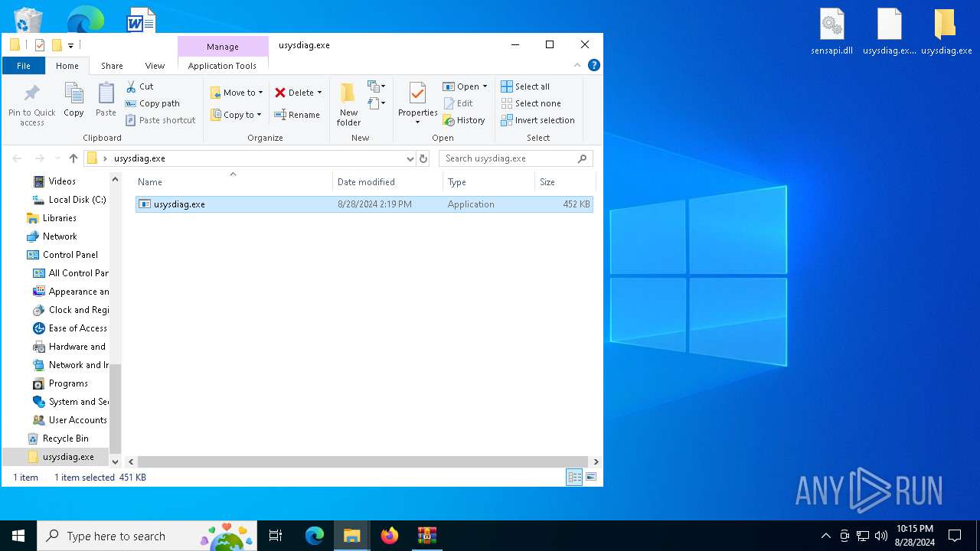Switch to Large icons view
This screenshot has height=551, width=980.
[x=591, y=478]
